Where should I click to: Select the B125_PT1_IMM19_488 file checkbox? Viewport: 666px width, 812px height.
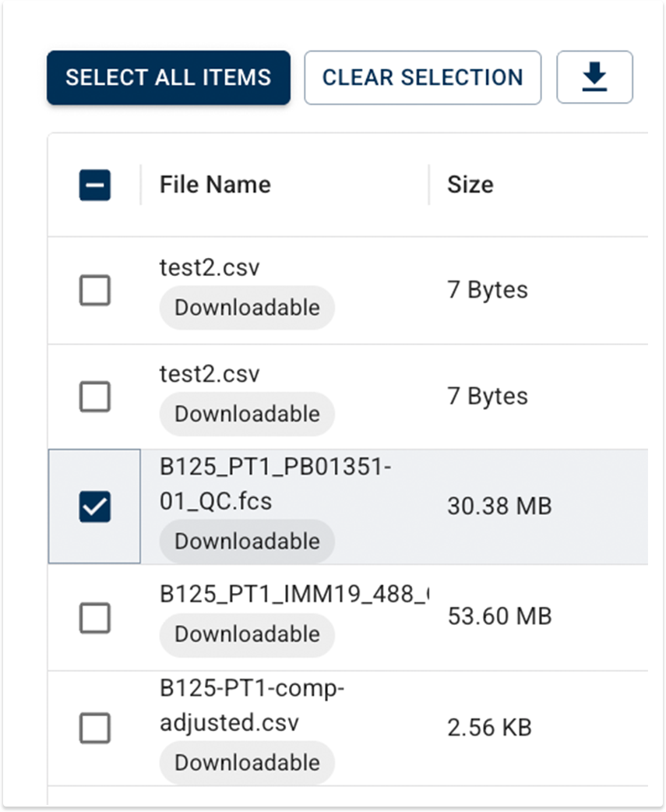95,619
